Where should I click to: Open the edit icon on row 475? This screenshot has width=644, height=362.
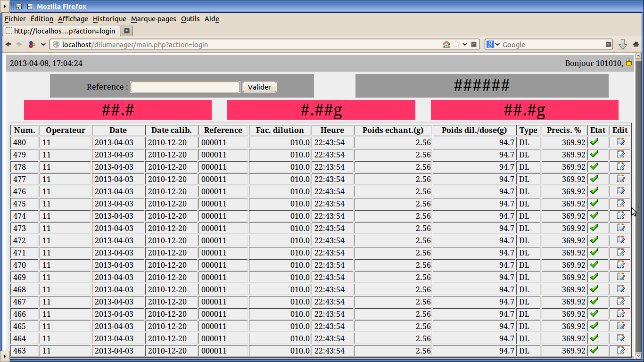pyautogui.click(x=620, y=203)
